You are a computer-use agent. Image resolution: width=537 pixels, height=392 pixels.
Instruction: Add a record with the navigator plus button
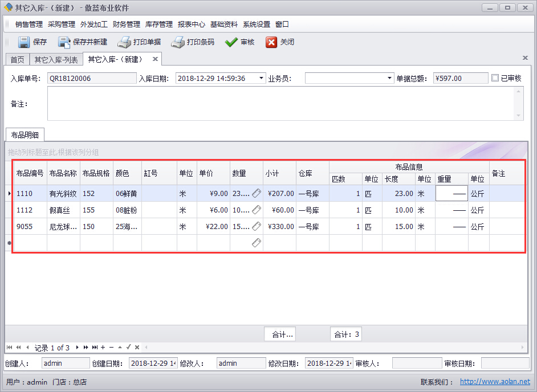pos(103,347)
